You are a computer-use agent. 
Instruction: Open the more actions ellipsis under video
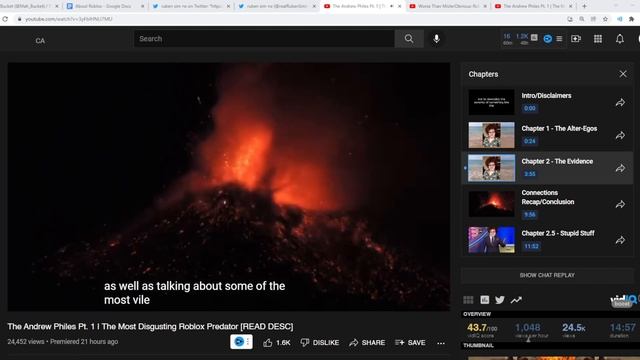click(x=441, y=343)
